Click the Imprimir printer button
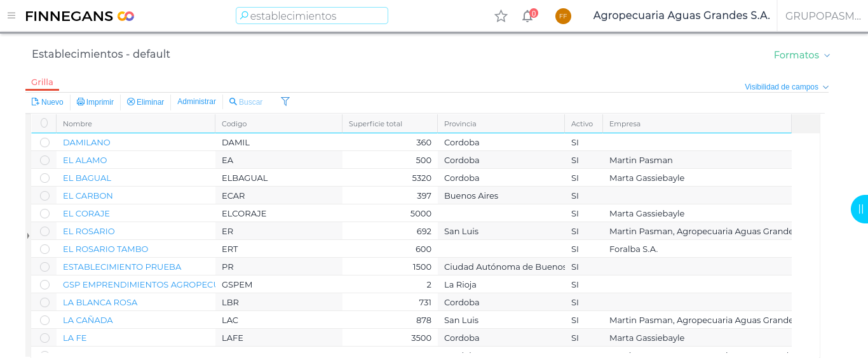This screenshot has width=868, height=358. pos(95,102)
